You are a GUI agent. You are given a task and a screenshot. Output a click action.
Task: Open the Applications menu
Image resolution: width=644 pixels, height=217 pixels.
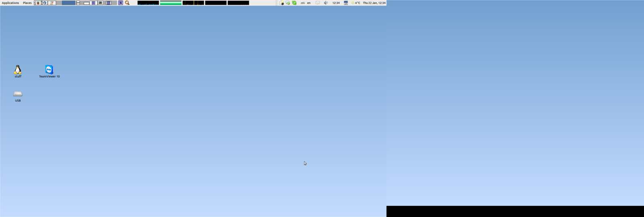(x=10, y=3)
